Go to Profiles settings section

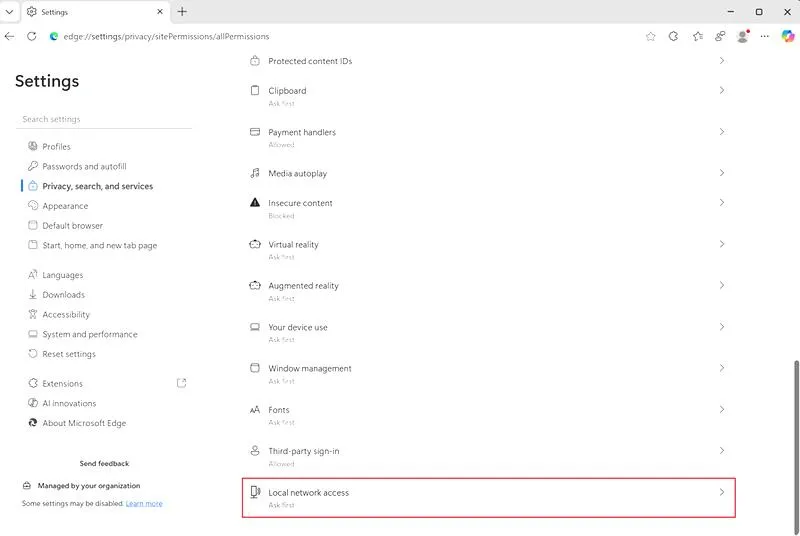(x=56, y=147)
